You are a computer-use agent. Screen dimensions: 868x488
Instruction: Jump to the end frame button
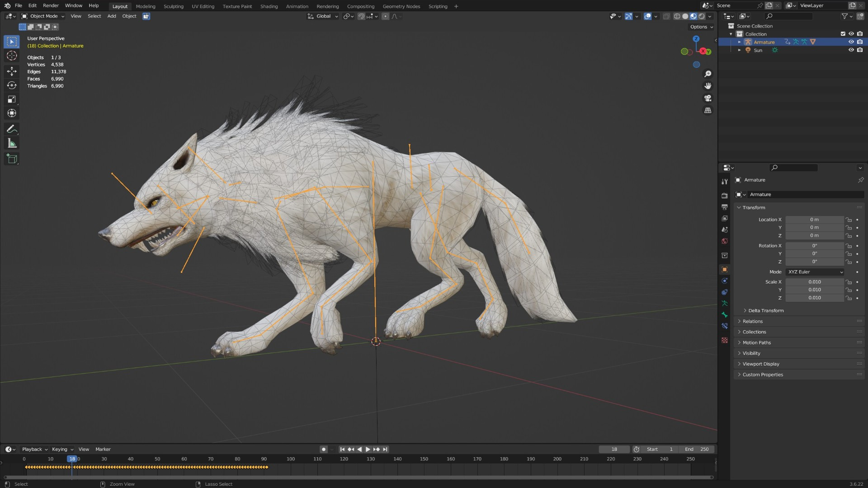pyautogui.click(x=385, y=449)
